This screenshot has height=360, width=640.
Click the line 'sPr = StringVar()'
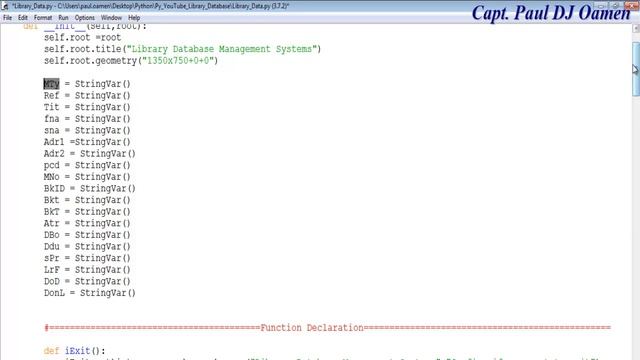(87, 258)
